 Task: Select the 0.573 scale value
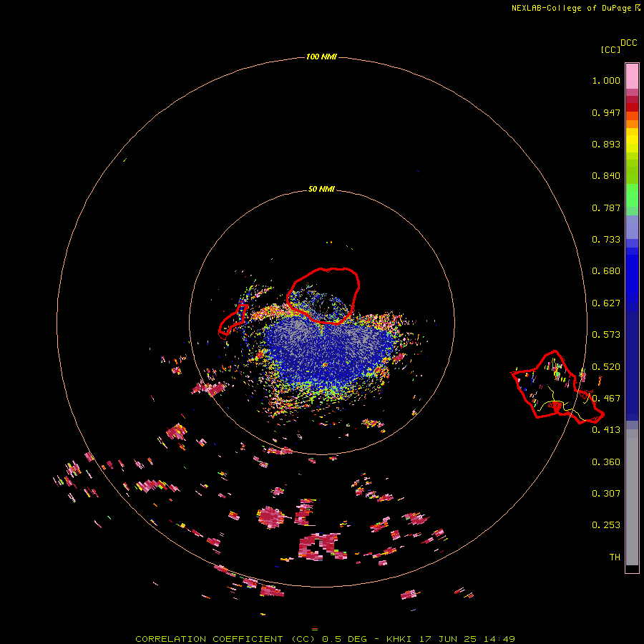pyautogui.click(x=606, y=335)
